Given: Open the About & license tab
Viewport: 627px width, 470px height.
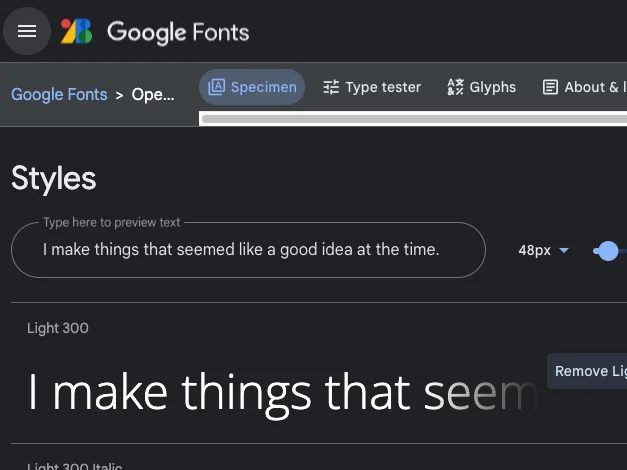Looking at the screenshot, I should (x=584, y=87).
